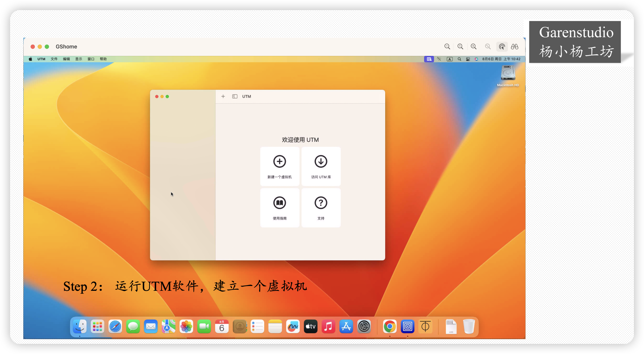Open the UTM application menu
The width and height of the screenshot is (644, 354).
(x=41, y=59)
